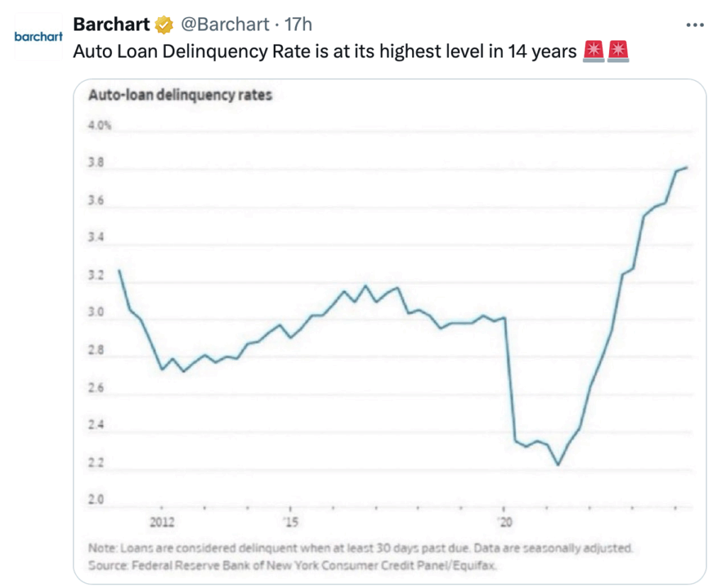Click the 2.0 y-axis label

click(96, 501)
